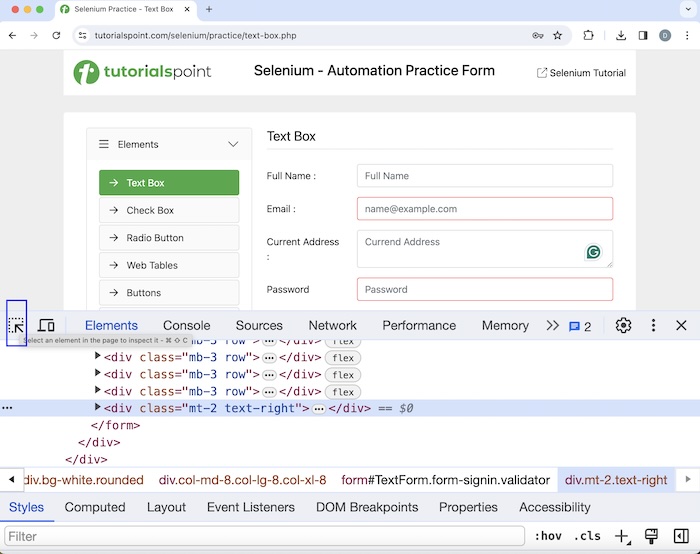This screenshot has height=554, width=700.
Task: Click the Full Name input field
Action: 484,176
